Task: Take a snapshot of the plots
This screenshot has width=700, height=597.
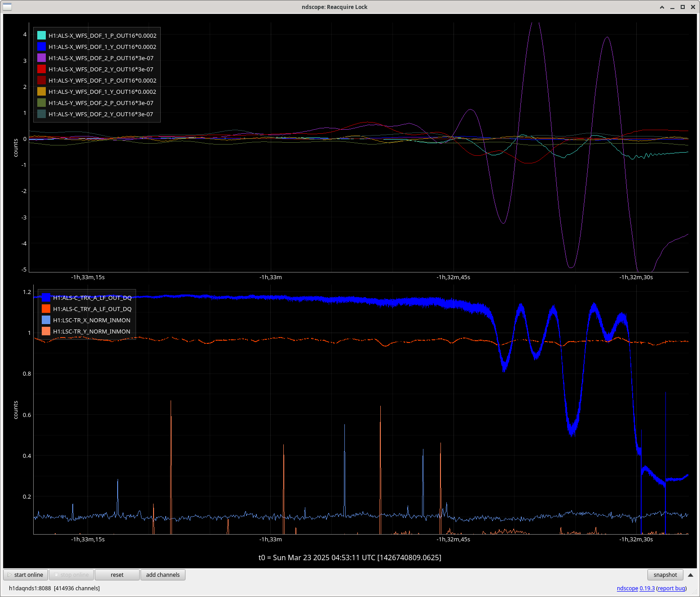Action: click(665, 575)
